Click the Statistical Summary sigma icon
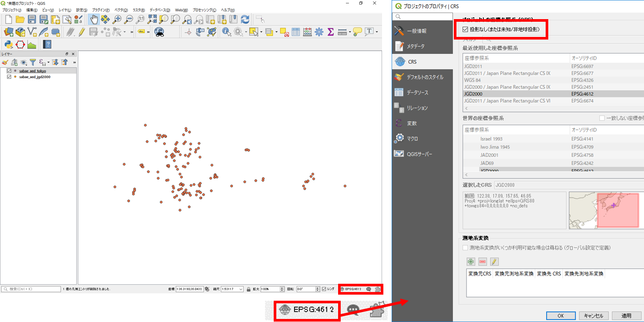Viewport: 644px width, 322px height. point(330,32)
